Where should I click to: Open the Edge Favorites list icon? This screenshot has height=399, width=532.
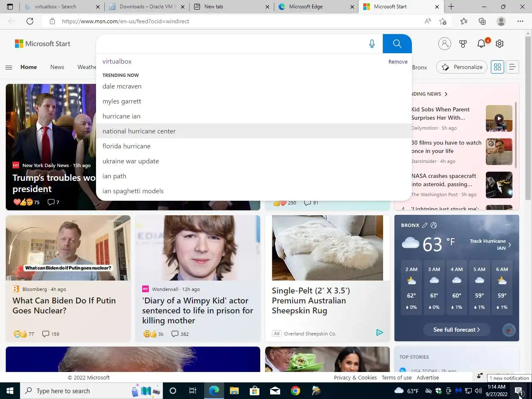pyautogui.click(x=464, y=21)
